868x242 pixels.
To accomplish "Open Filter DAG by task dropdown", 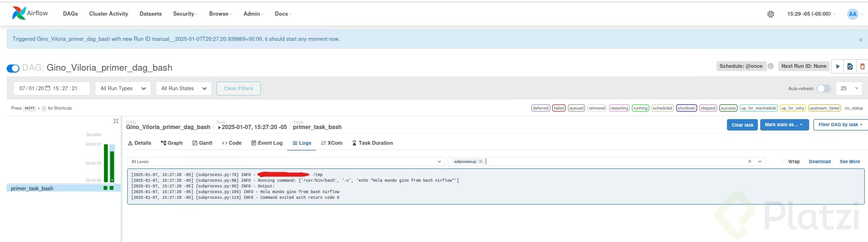I will tap(840, 125).
